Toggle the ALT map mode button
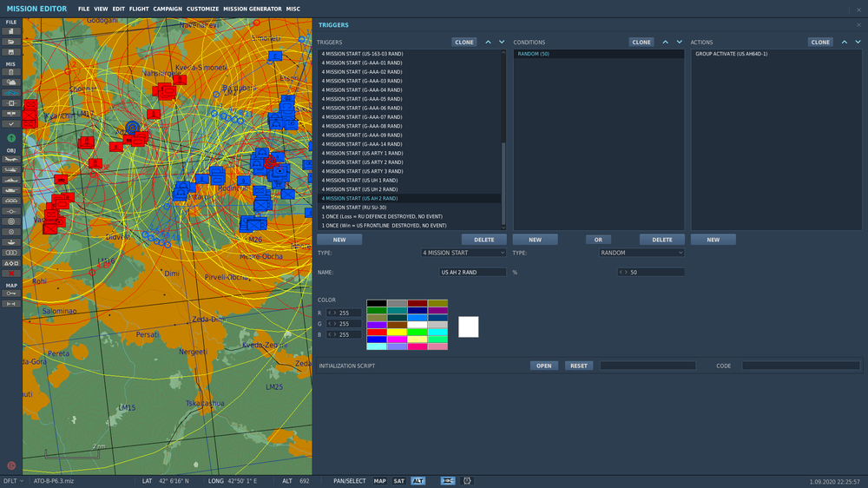 point(418,480)
